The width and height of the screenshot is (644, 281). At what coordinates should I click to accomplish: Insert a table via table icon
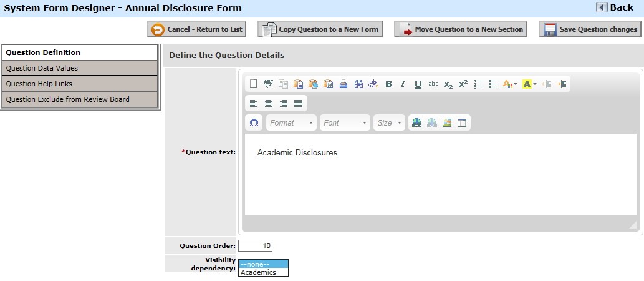click(461, 122)
